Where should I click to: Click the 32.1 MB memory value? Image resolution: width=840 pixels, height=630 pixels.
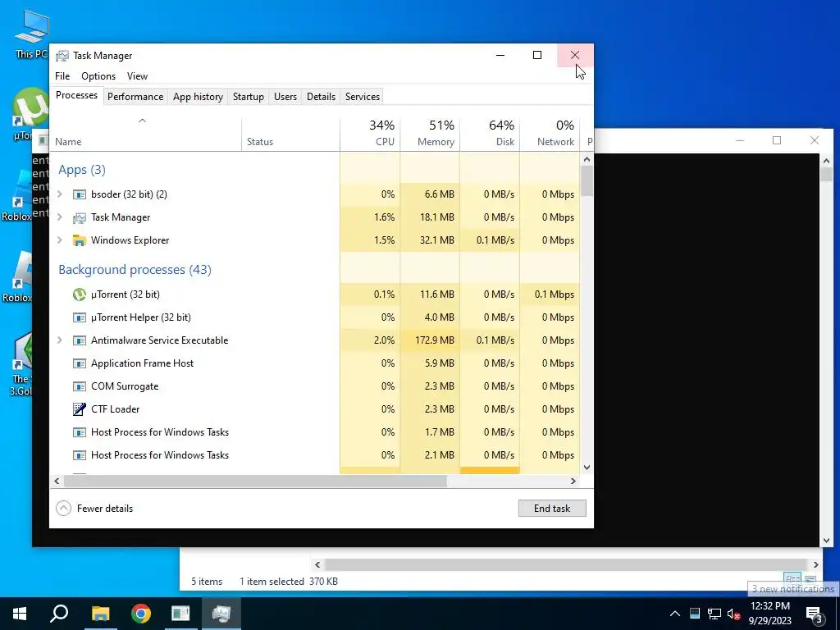(436, 240)
